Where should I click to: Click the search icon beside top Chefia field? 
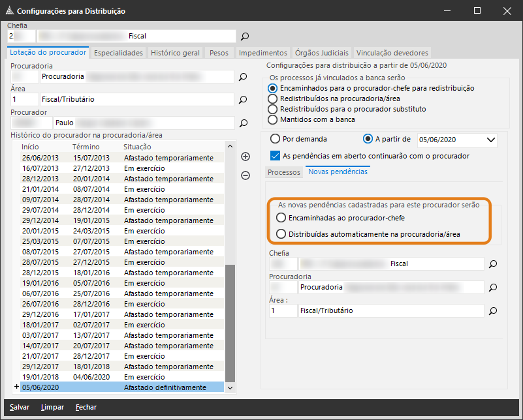coord(245,37)
